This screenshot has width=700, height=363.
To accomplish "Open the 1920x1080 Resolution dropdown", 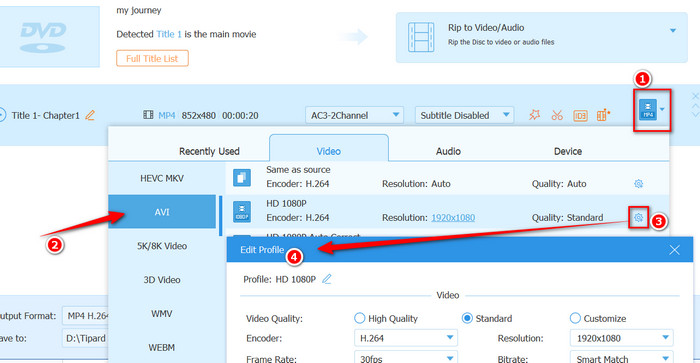I will (x=621, y=338).
